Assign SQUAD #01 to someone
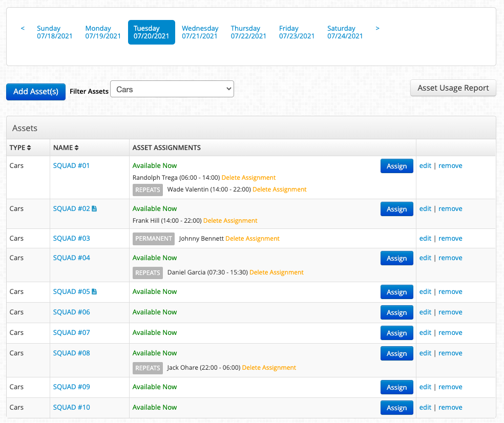 (396, 166)
